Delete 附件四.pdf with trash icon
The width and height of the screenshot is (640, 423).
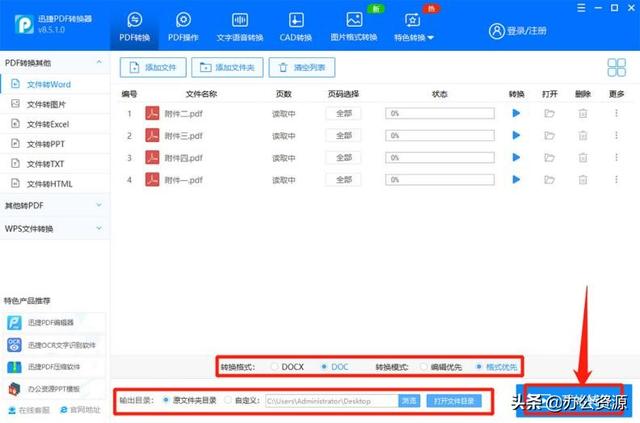(x=583, y=157)
